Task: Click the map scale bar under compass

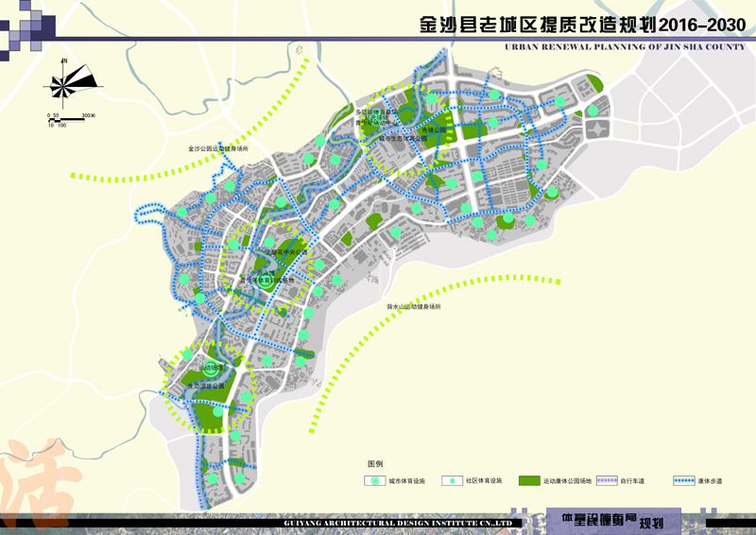Action: (x=68, y=117)
